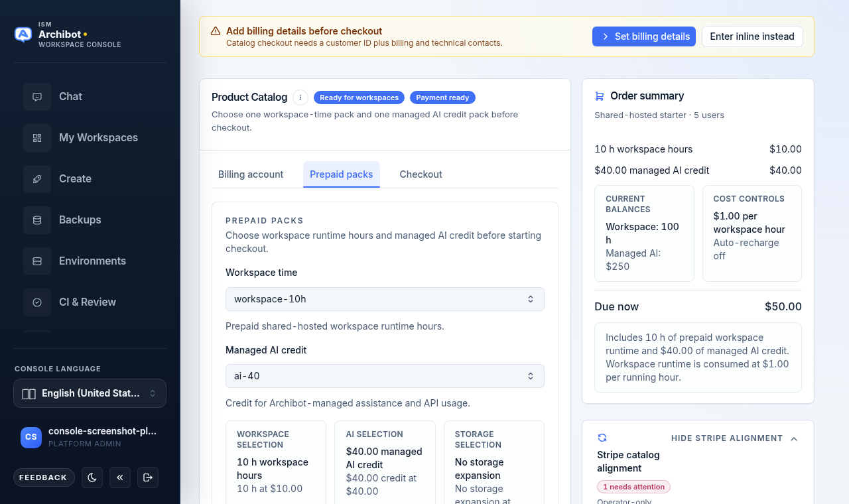The image size is (849, 504).
Task: Open the CI & Review check icon
Action: [37, 302]
